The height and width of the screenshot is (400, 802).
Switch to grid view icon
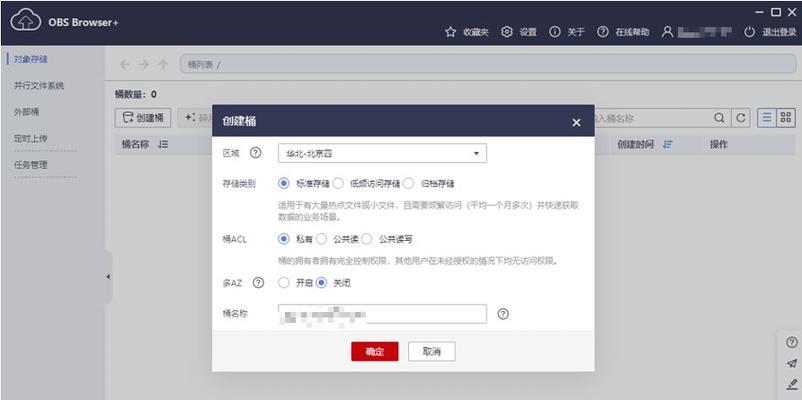pos(786,117)
